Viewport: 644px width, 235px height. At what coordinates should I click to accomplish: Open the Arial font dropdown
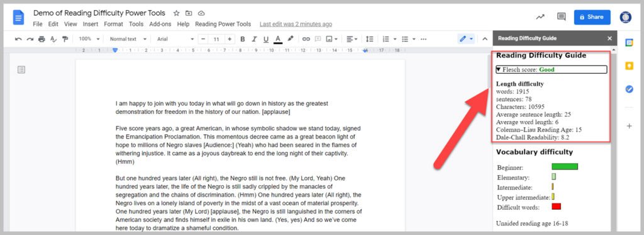(175, 39)
